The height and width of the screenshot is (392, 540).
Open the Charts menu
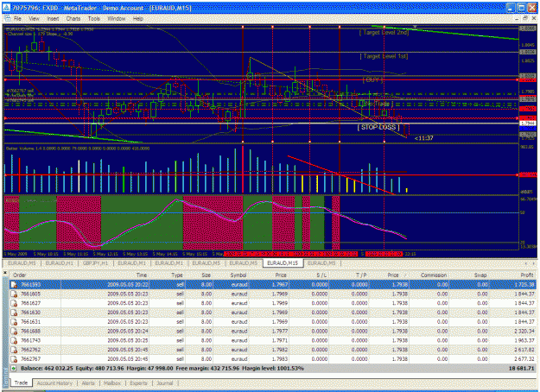[73, 19]
